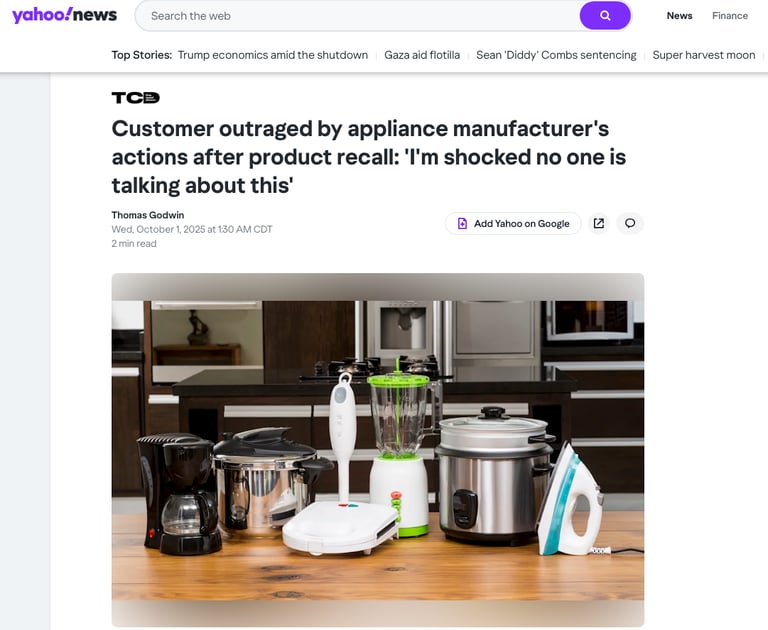Click Add Yahoo on Google button
Image resolution: width=768 pixels, height=630 pixels.
click(x=513, y=223)
